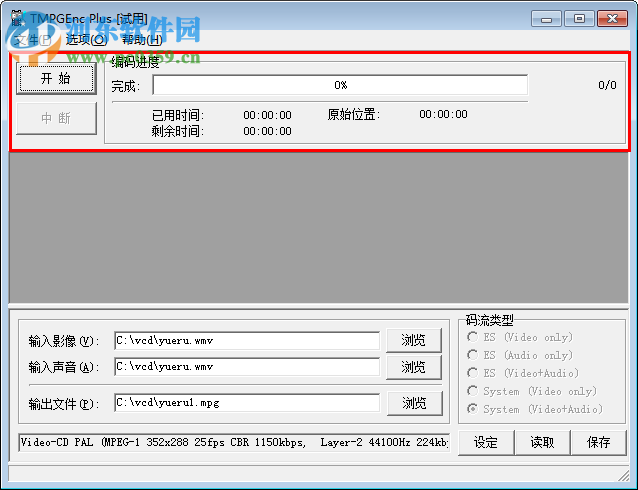Maximize the TMPGEnc Plus window
638x490 pixels.
[x=579, y=19]
